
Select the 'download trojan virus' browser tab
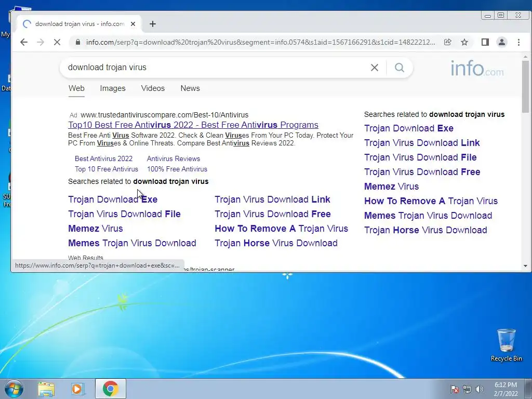click(79, 24)
